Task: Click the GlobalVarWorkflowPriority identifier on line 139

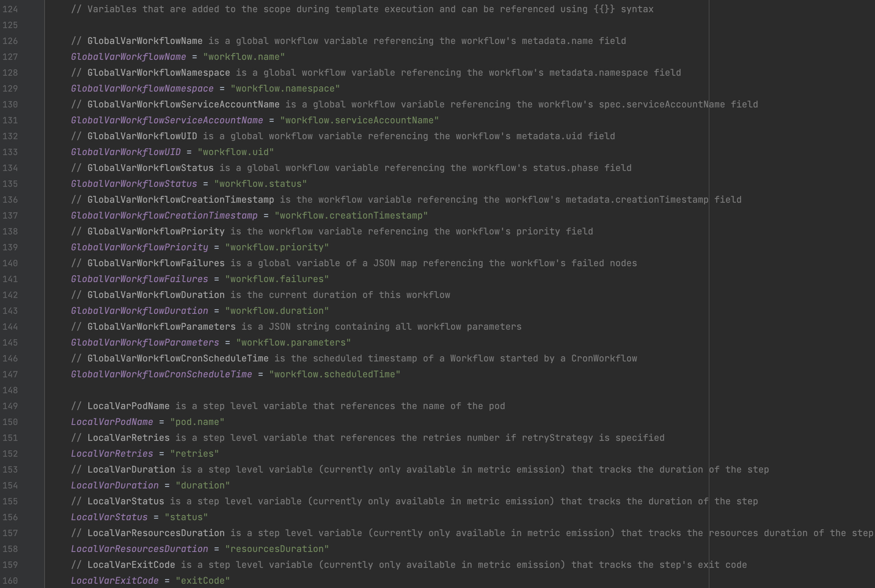Action: pos(139,247)
